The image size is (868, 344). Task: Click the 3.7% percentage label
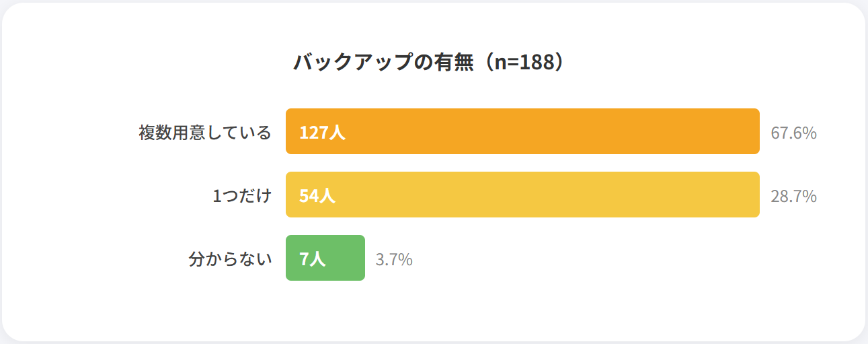point(394,260)
